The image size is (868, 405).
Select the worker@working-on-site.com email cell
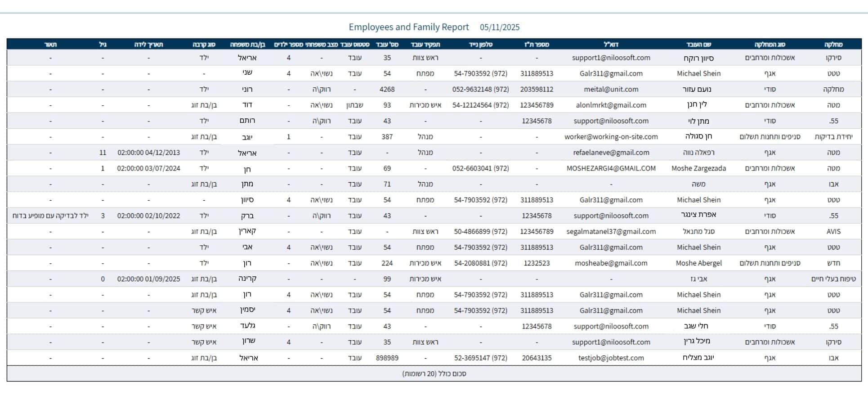pos(611,137)
